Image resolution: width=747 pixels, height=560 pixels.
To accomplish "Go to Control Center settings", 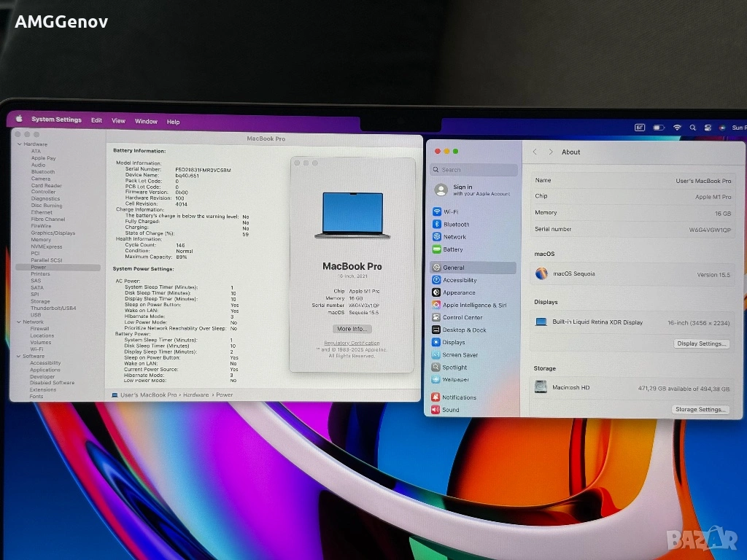I will click(x=462, y=317).
